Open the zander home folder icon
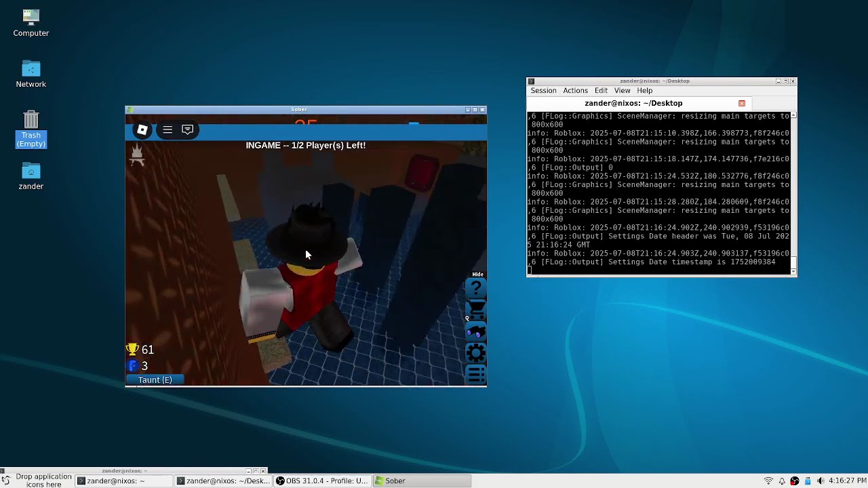Screen dimensions: 868x488 pos(31,176)
